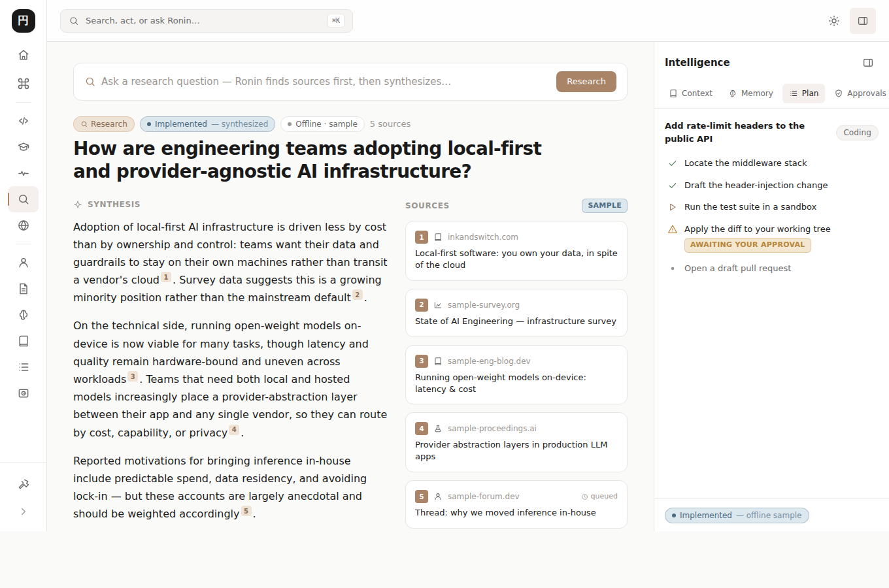Open the Home icon in the sidebar
This screenshot has width=889, height=588.
tap(24, 55)
